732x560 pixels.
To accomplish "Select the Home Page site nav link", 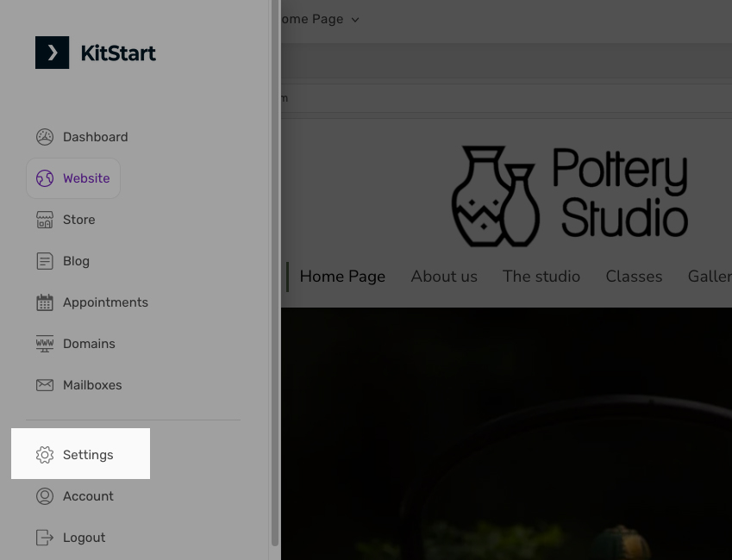I will pyautogui.click(x=342, y=277).
